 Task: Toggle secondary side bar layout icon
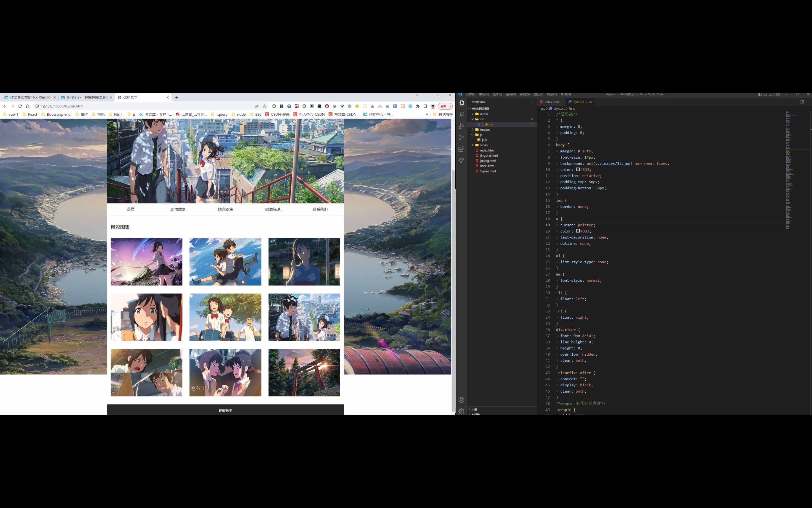pos(771,95)
